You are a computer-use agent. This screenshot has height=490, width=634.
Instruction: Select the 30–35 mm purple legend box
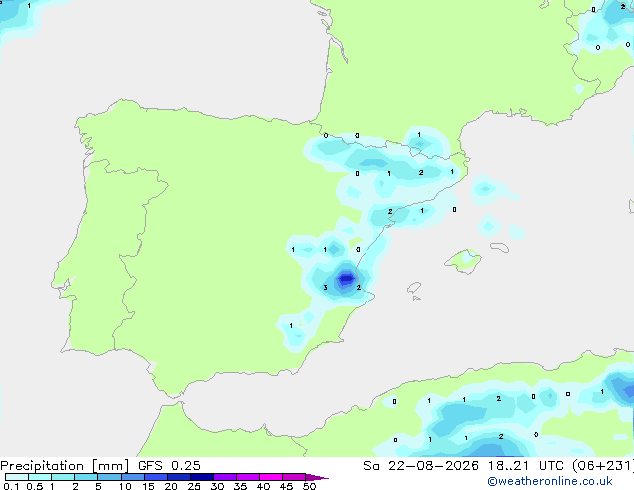tap(225, 477)
